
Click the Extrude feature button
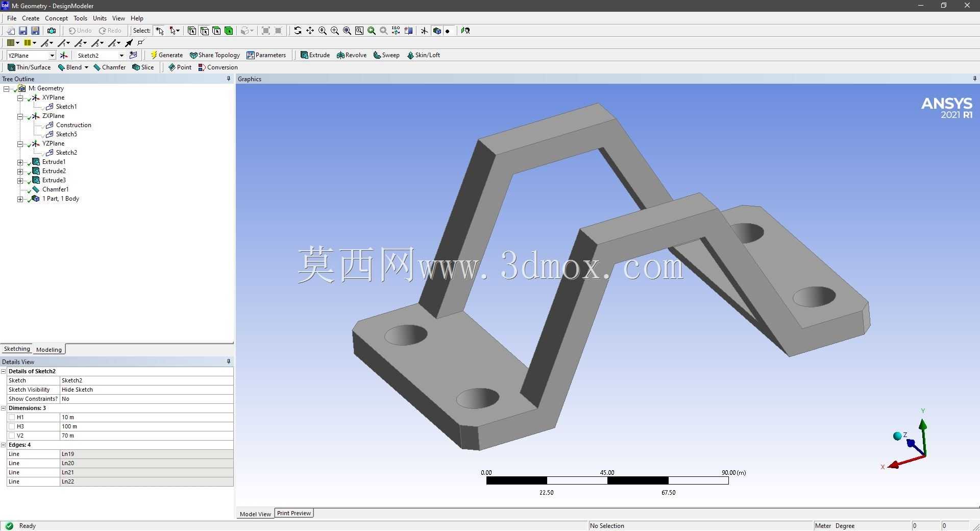pyautogui.click(x=315, y=55)
